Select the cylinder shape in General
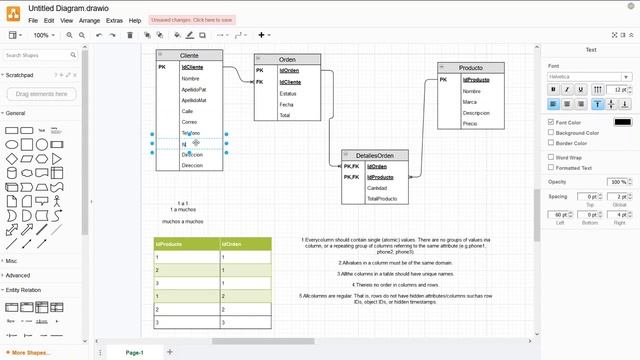Viewport: 640px width, 360px height. [x=12, y=173]
